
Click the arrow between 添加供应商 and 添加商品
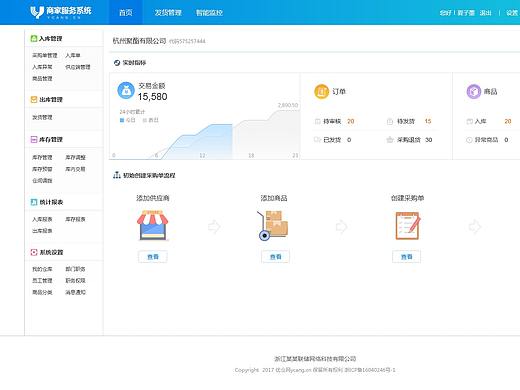point(214,227)
